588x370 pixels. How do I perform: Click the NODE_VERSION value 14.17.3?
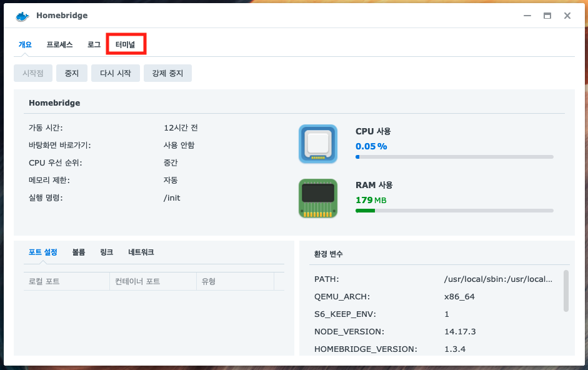(460, 332)
